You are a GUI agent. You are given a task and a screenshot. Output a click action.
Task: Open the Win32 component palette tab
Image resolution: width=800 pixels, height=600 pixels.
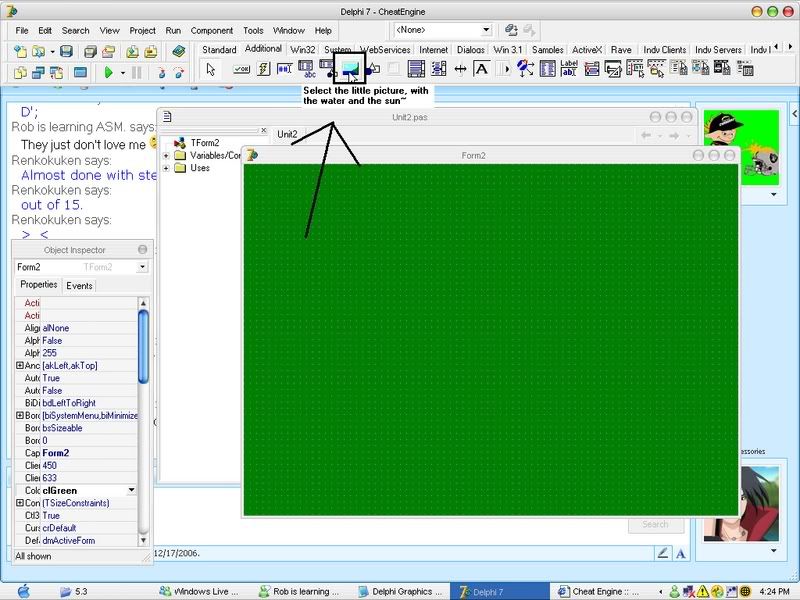point(303,49)
